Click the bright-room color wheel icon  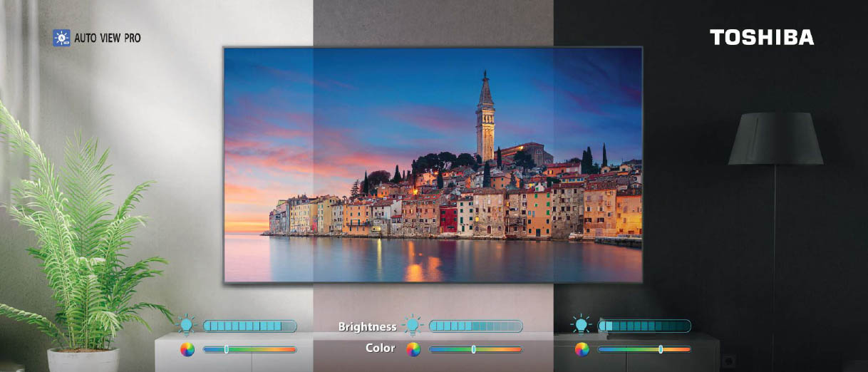pyautogui.click(x=187, y=349)
